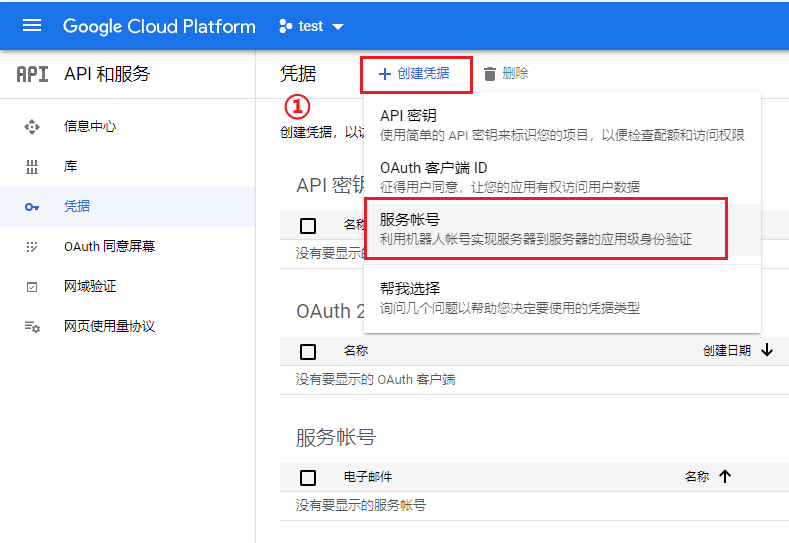Viewport: 789px width, 543px height.
Task: Check the 服务帐号 table select-all checkbox
Action: (x=308, y=477)
